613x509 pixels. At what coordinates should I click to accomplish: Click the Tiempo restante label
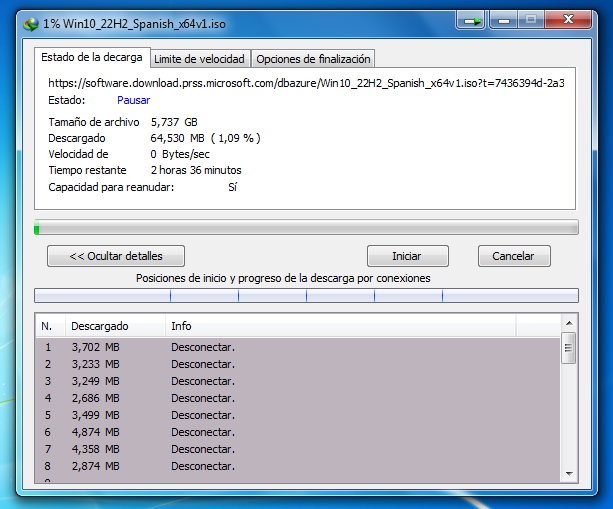[87, 170]
